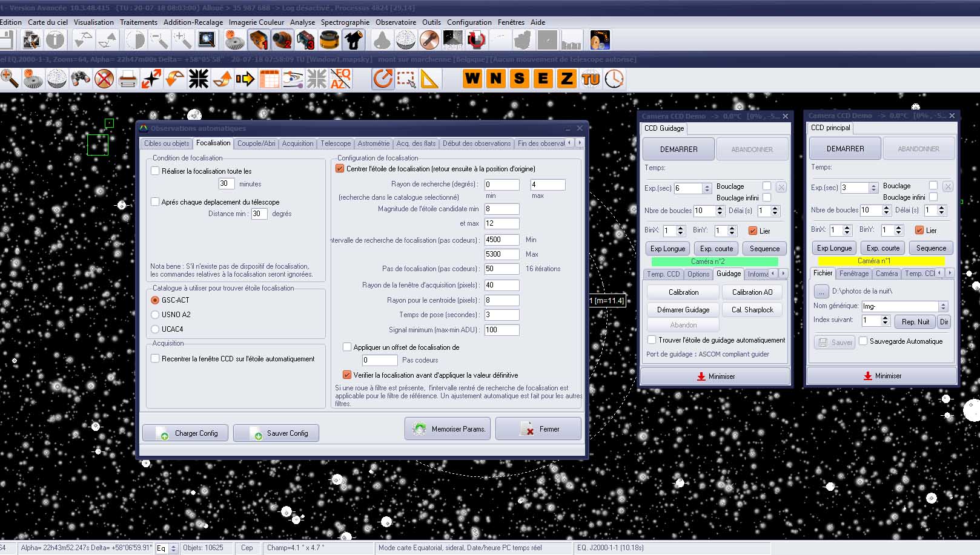Click the Temps de pose input field
The image size is (980, 555).
click(501, 315)
